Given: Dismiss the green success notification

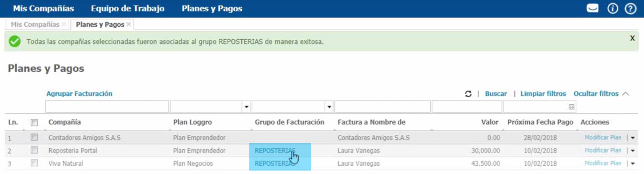Looking at the screenshot, I should point(632,38).
